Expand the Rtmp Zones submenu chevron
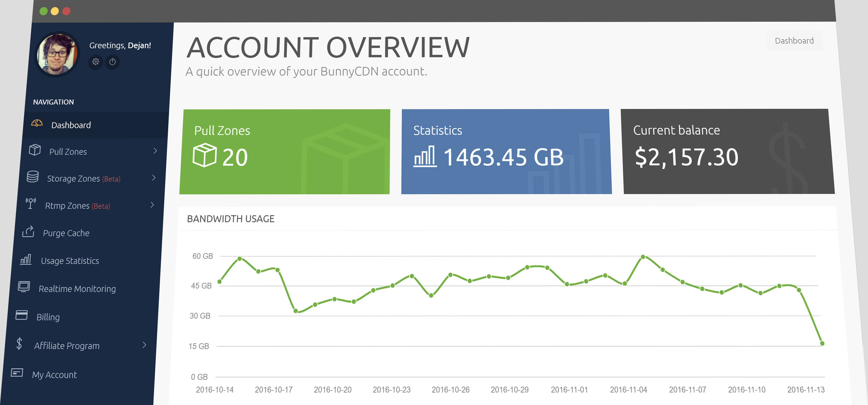 pyautogui.click(x=152, y=205)
